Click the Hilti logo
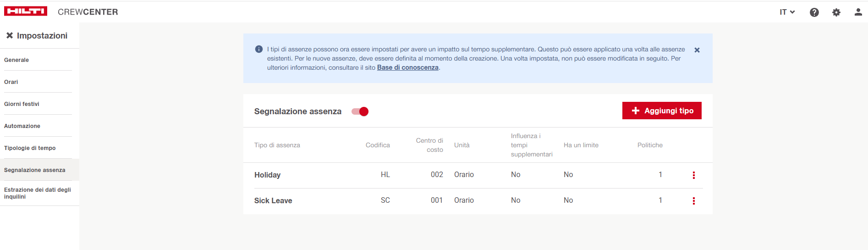 26,11
